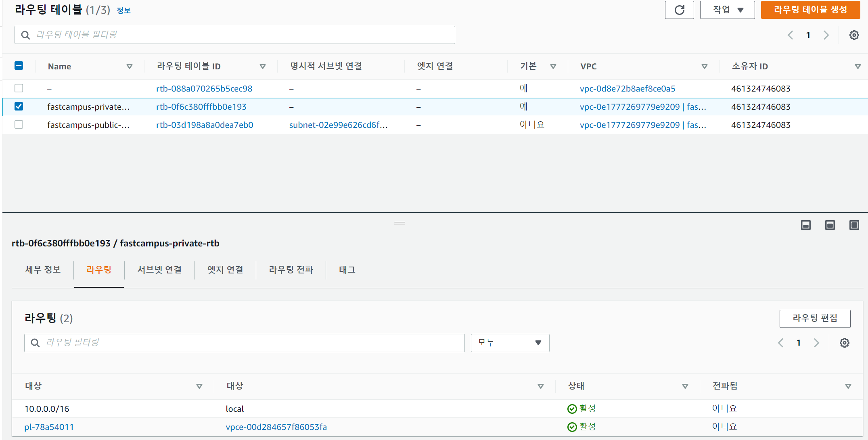Click the 라우팅 테이블 생성 button
Viewport: 868px width, 440px height.
[810, 10]
